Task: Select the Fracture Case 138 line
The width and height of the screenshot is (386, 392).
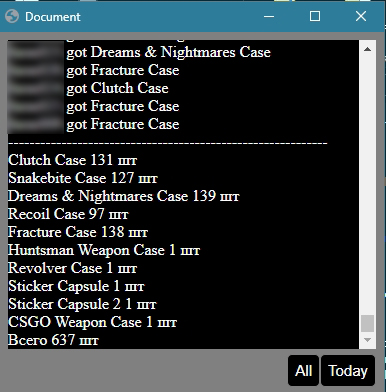Action: pyautogui.click(x=78, y=232)
